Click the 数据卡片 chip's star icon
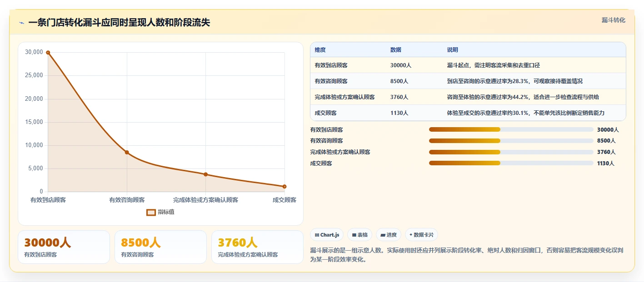This screenshot has width=644, height=282. (x=411, y=235)
